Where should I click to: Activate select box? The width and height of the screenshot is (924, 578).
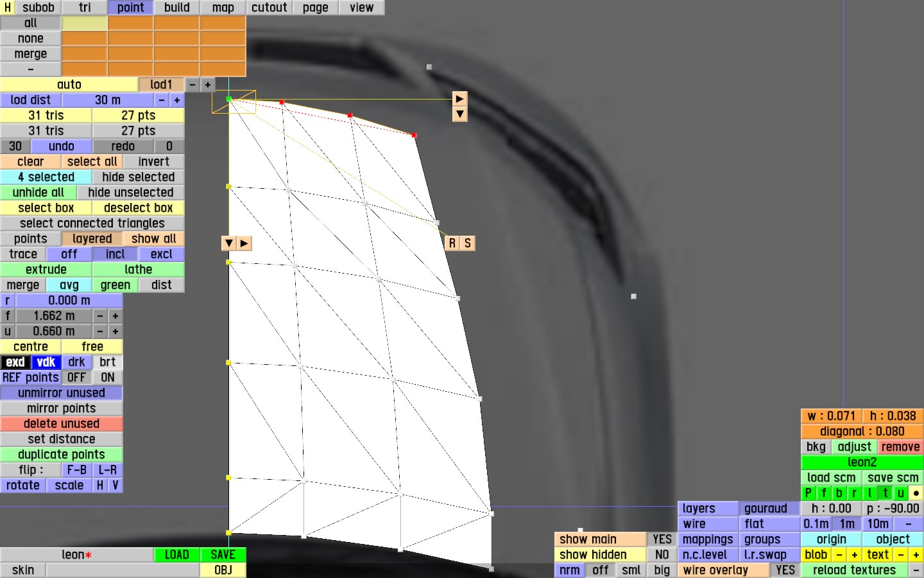[46, 208]
